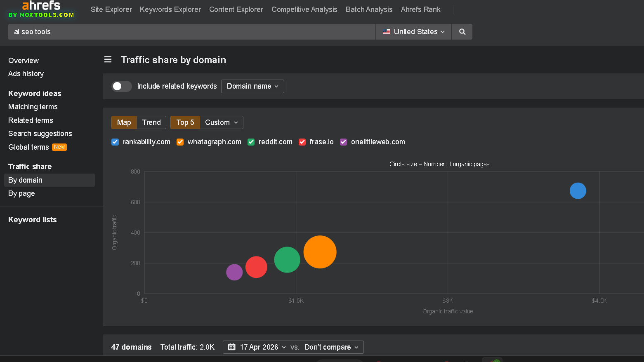Image resolution: width=644 pixels, height=362 pixels.
Task: Open Ahrefs Rank in top navigation
Action: point(421,9)
